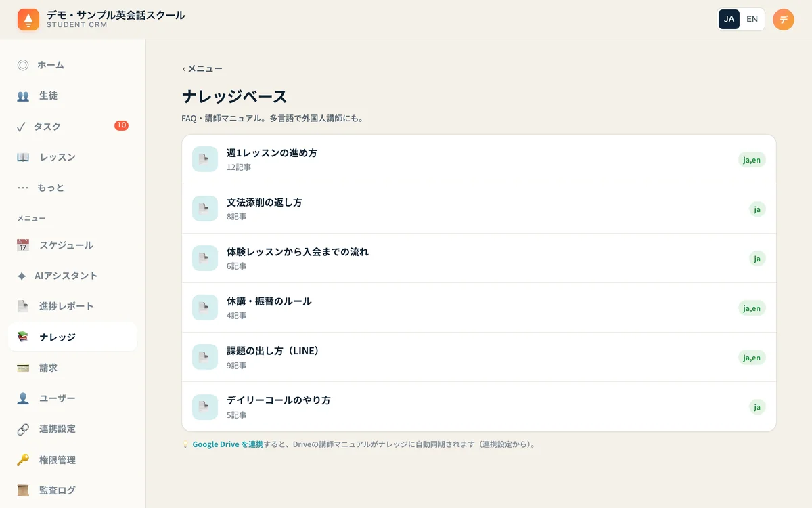Image resolution: width=812 pixels, height=508 pixels.
Task: Click the 連携設定 link icon
Action: (x=23, y=429)
